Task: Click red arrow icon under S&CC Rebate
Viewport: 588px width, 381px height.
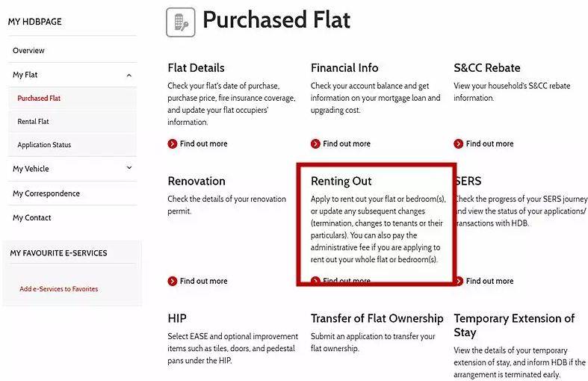Action: [459, 143]
